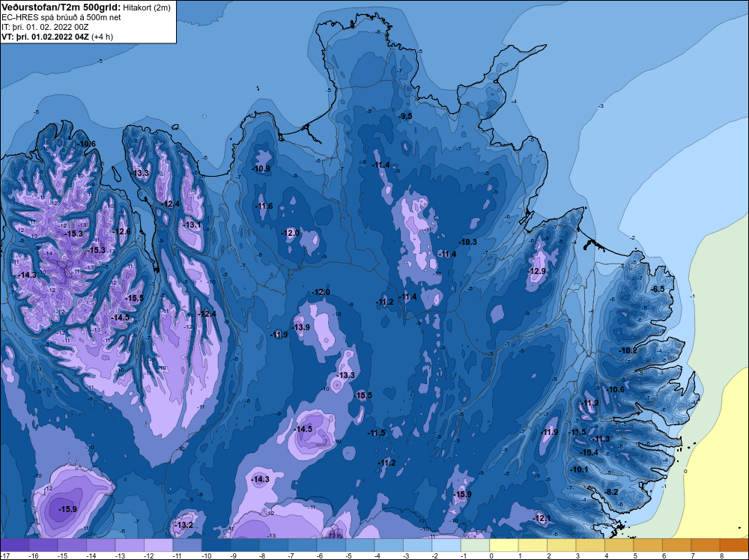Click the -11.6 temperature label
Screen dimensions: 749x560
(x=264, y=206)
